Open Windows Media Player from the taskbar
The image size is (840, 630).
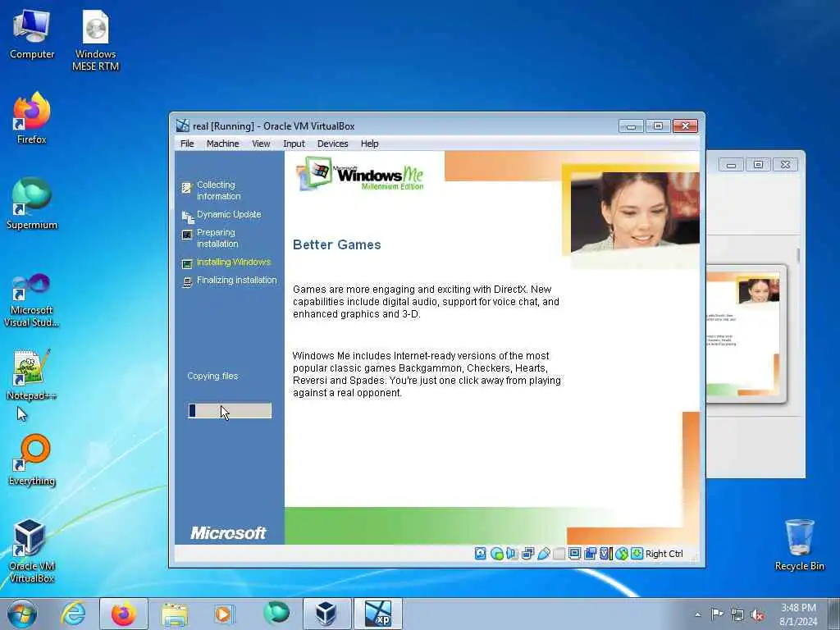coord(224,614)
